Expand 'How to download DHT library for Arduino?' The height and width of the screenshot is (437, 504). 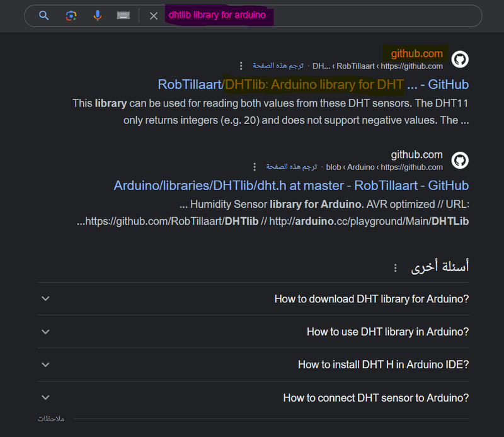coord(253,299)
